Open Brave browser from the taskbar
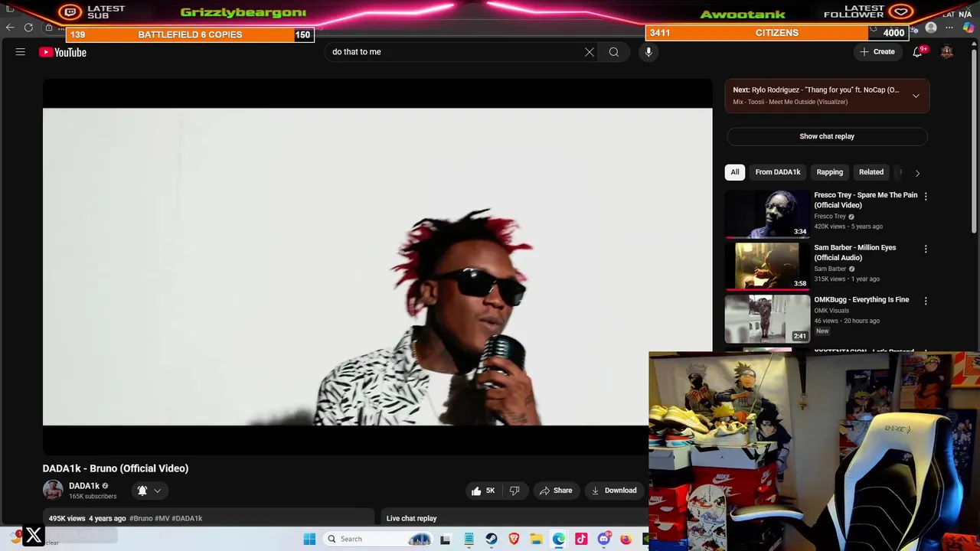The height and width of the screenshot is (551, 980). (514, 539)
